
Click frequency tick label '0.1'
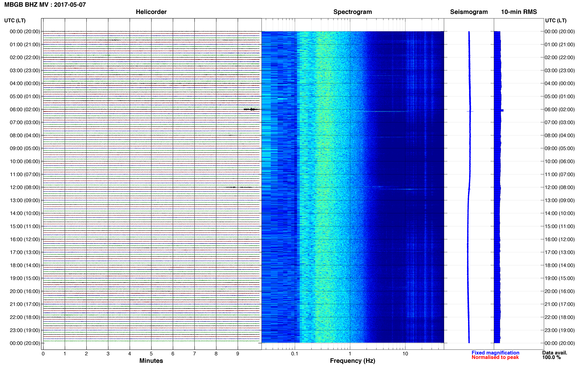click(x=295, y=354)
